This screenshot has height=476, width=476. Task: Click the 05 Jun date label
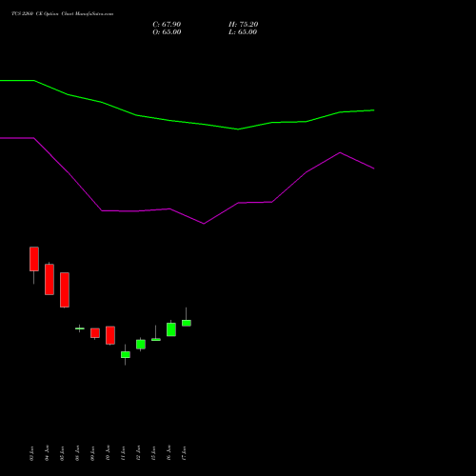[62, 453]
